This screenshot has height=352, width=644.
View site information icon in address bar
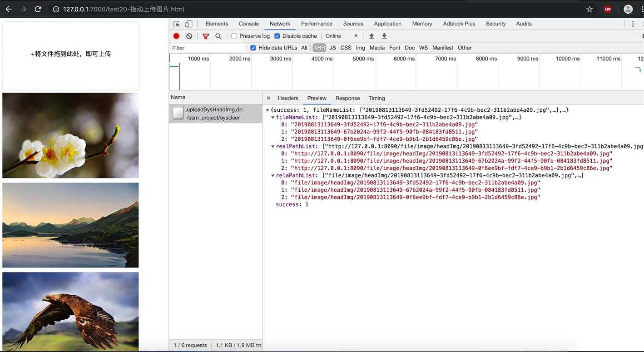pyautogui.click(x=56, y=9)
